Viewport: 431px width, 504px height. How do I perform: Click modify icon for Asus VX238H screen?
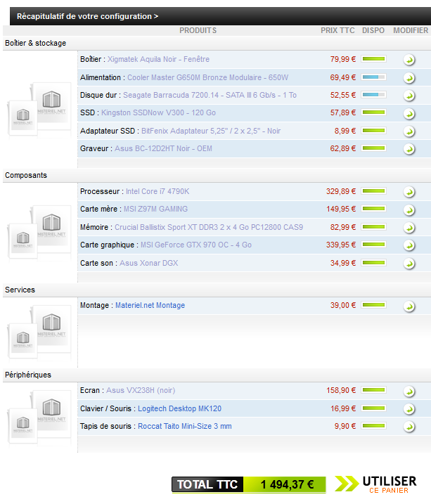[409, 391]
